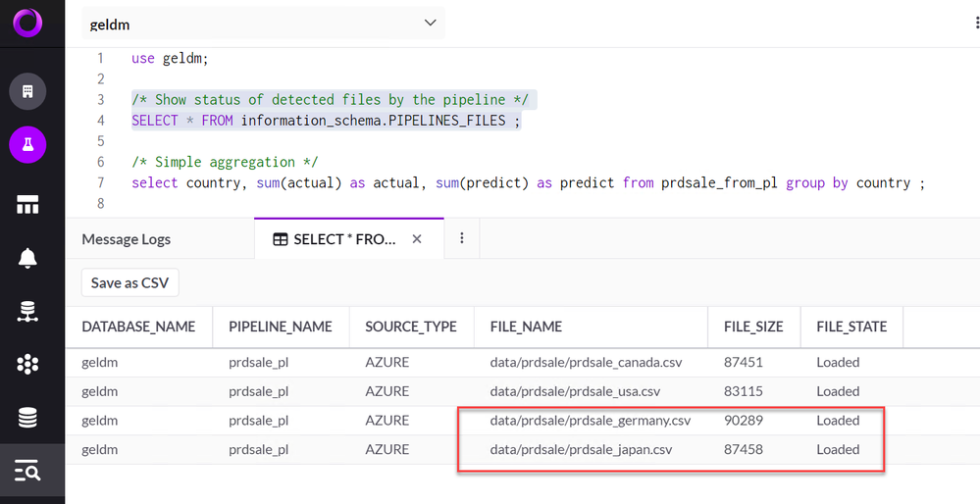Viewport: 980px width, 504px height.
Task: Open the organization building icon in sidebar
Action: pyautogui.click(x=27, y=92)
